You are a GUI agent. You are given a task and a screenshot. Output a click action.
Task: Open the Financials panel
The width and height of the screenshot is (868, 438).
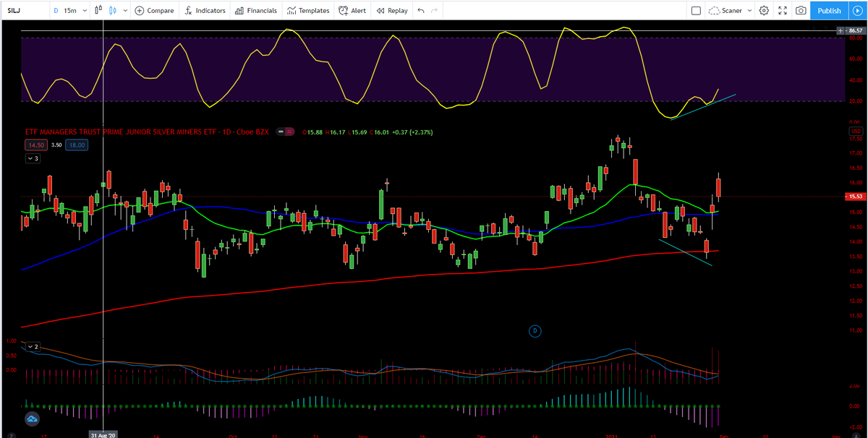point(256,11)
